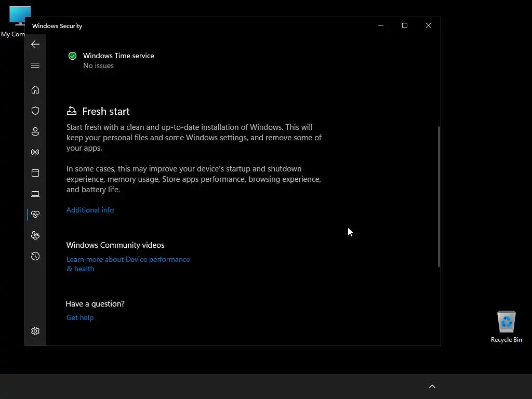Go back with the arrow button
Screen dimensions: 532x399
pyautogui.click(x=35, y=44)
